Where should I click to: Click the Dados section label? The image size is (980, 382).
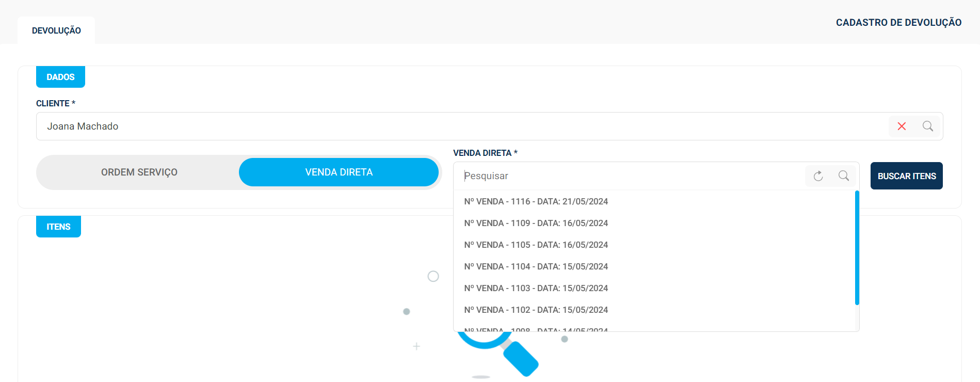pyautogui.click(x=60, y=77)
